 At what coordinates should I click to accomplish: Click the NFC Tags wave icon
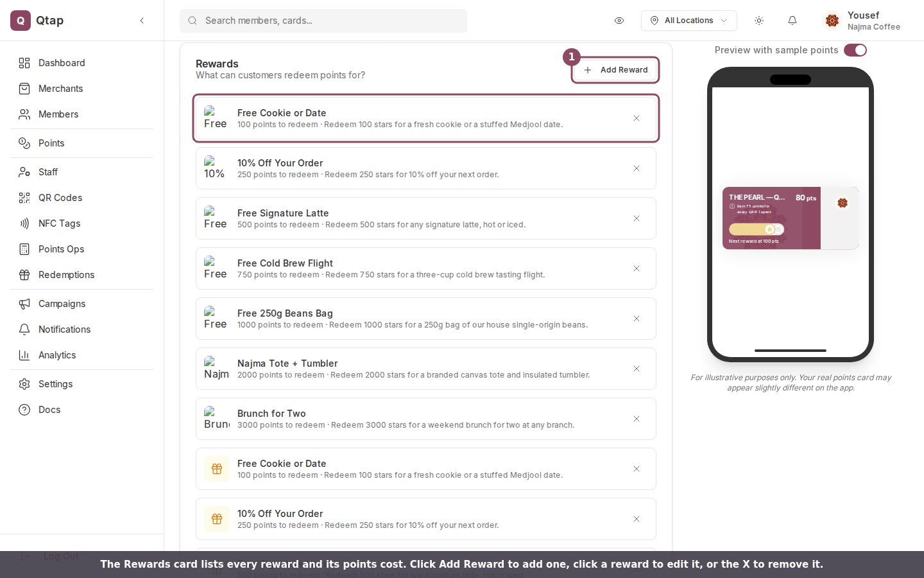click(24, 223)
